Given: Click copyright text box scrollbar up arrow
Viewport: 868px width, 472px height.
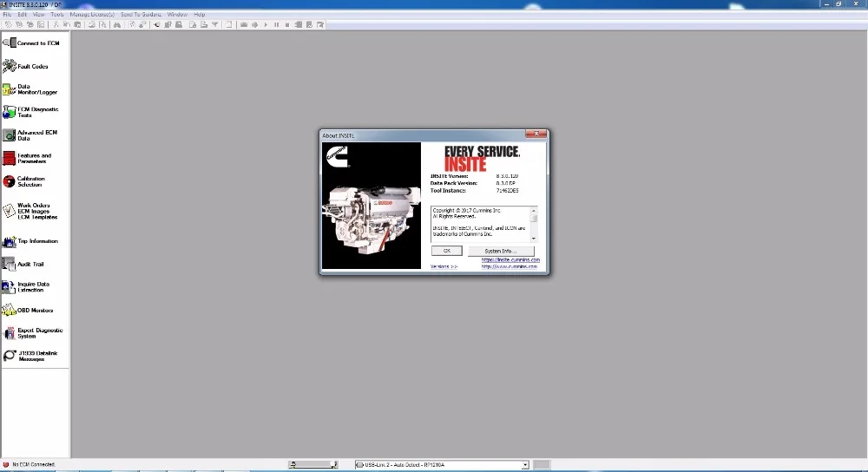Looking at the screenshot, I should tap(534, 211).
